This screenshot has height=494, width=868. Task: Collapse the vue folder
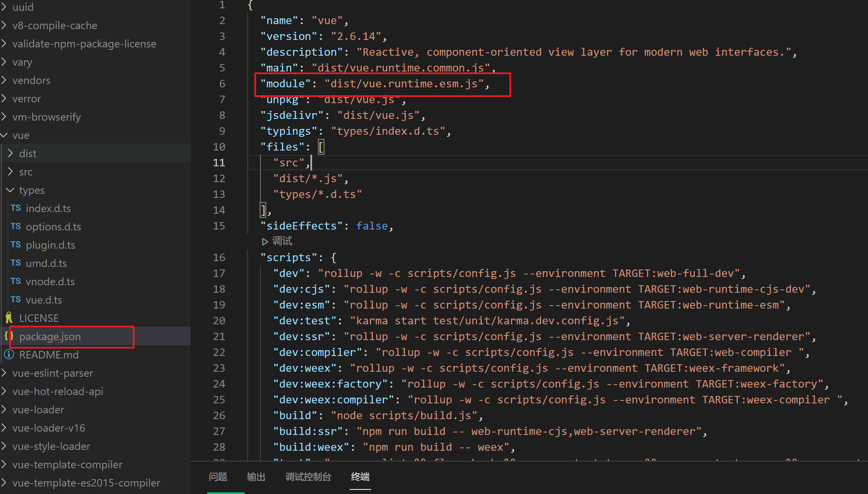tap(5, 135)
